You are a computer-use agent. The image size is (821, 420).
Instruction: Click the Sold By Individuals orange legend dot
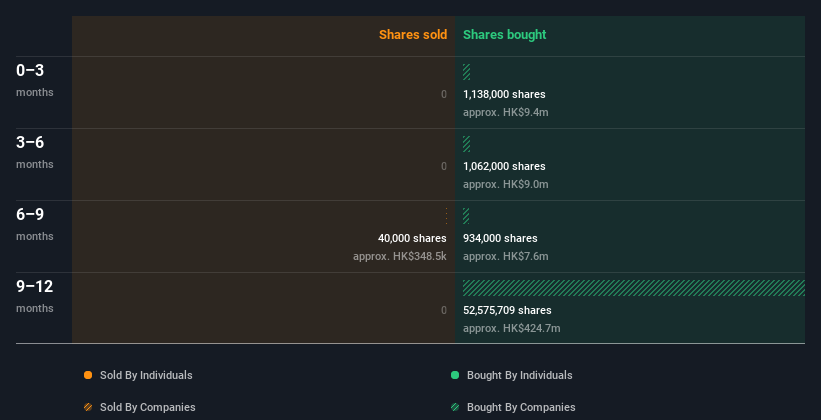tap(88, 375)
